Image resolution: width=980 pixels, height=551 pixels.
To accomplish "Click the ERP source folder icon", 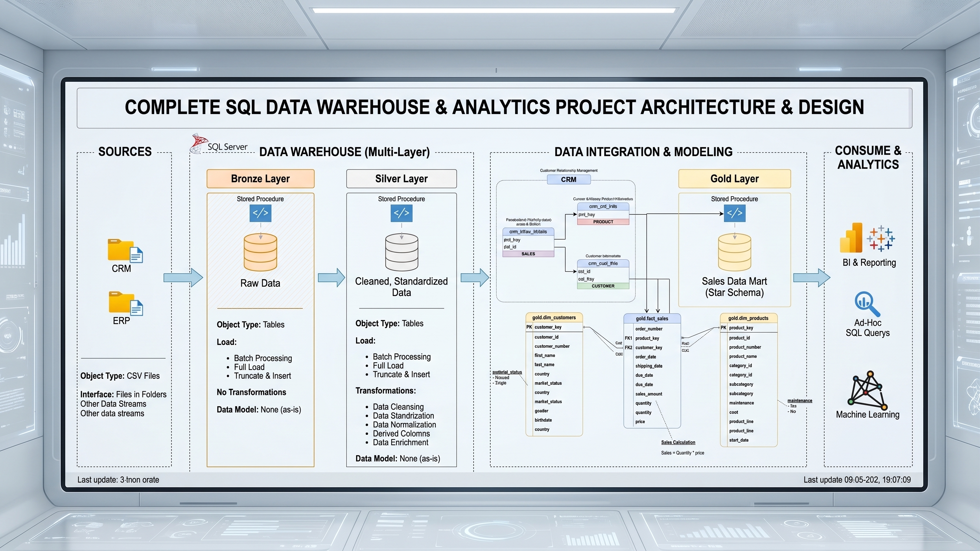I will 126,303.
